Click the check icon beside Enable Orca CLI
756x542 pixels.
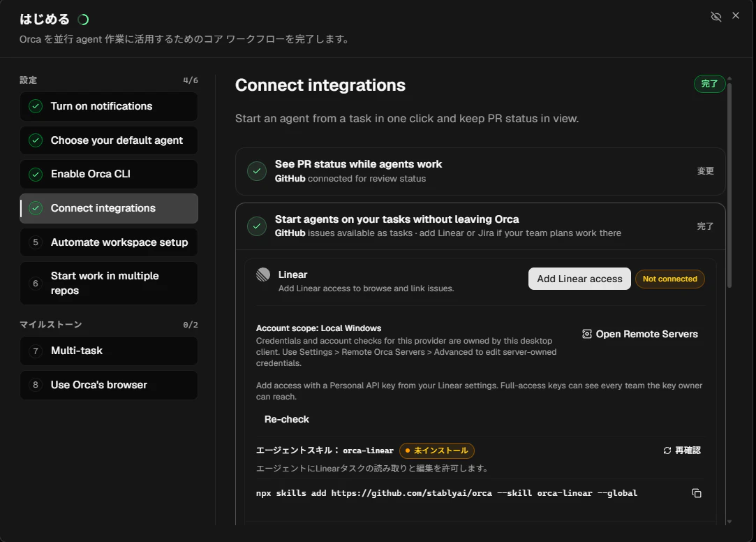click(x=36, y=174)
